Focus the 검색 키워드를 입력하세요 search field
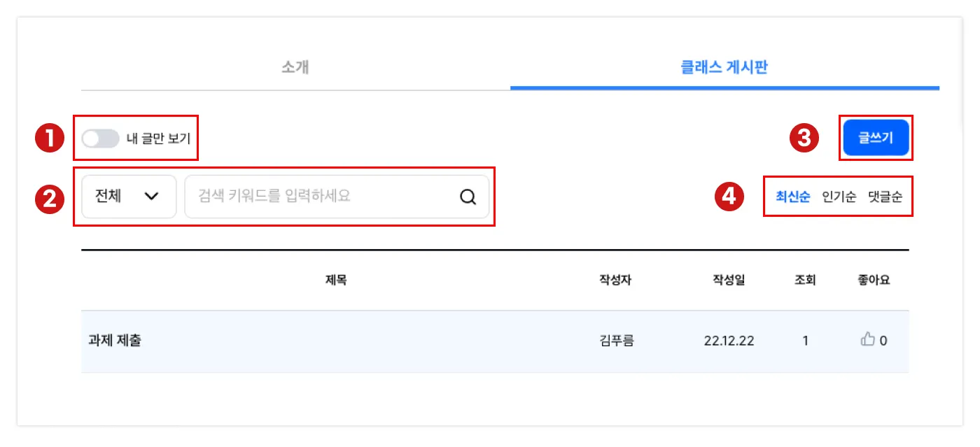980x447 pixels. (322, 197)
